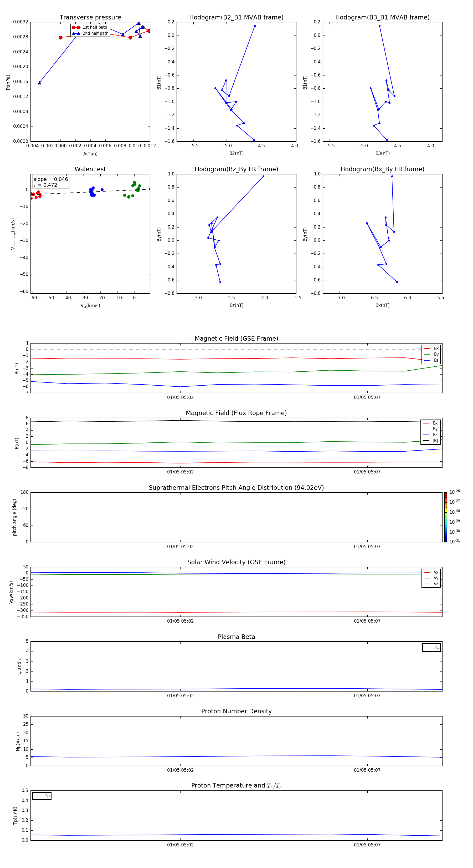Click the 'Vsw(km/s)' axis label
473x868 pixels.
[x=11, y=592]
